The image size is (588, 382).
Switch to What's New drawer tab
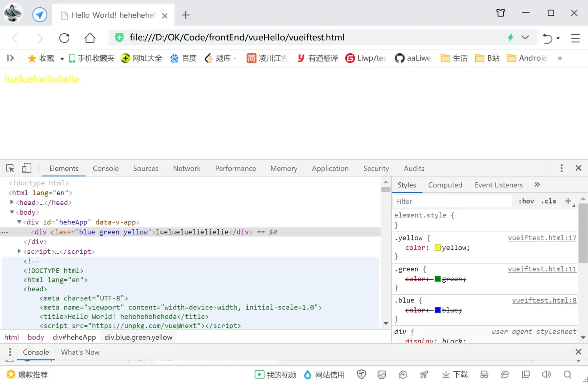80,352
